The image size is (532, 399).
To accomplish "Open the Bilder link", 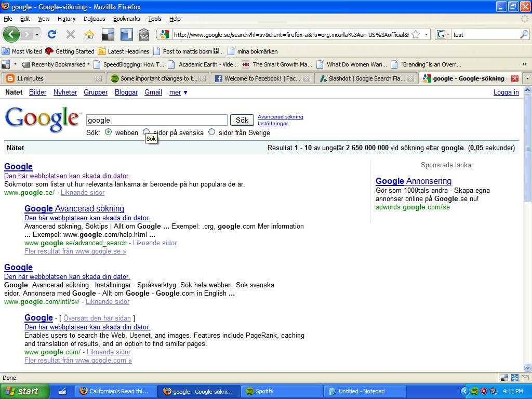I will tap(37, 92).
